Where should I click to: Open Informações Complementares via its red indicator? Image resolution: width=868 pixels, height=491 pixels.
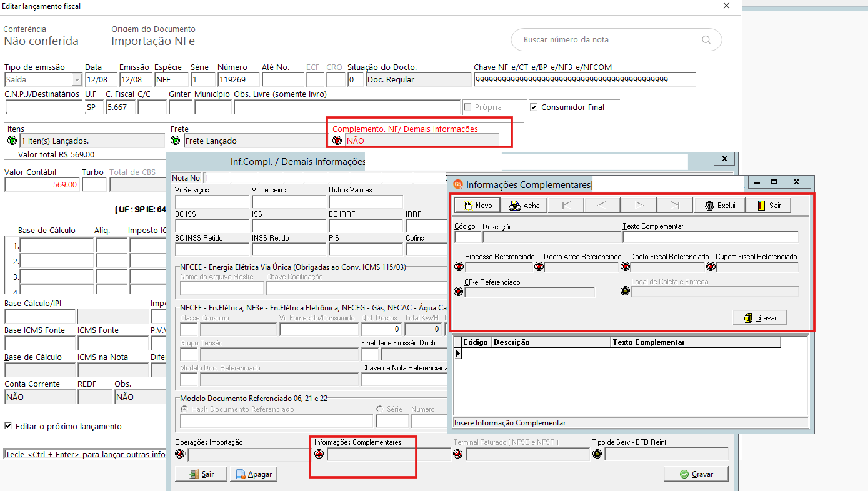(x=319, y=454)
